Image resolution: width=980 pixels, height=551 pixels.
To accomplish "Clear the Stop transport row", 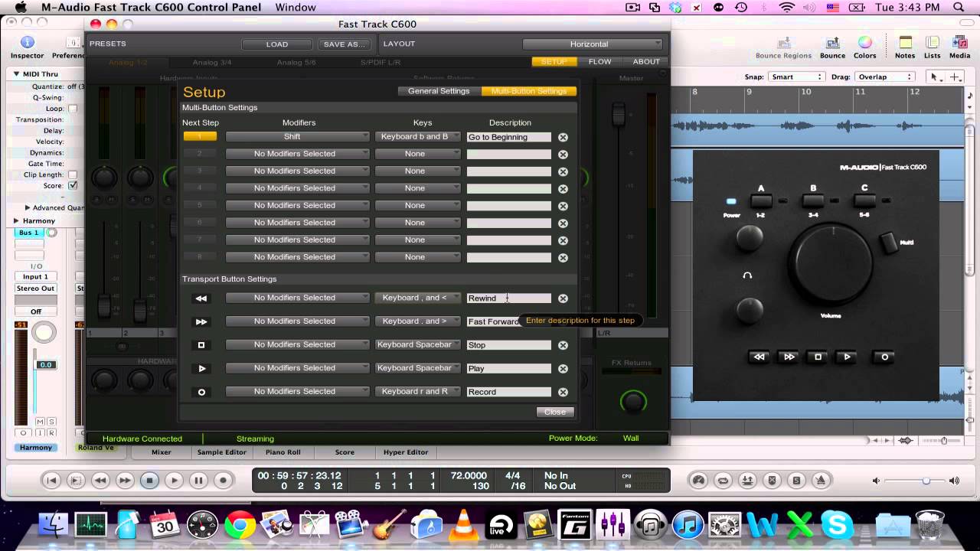I will [563, 345].
